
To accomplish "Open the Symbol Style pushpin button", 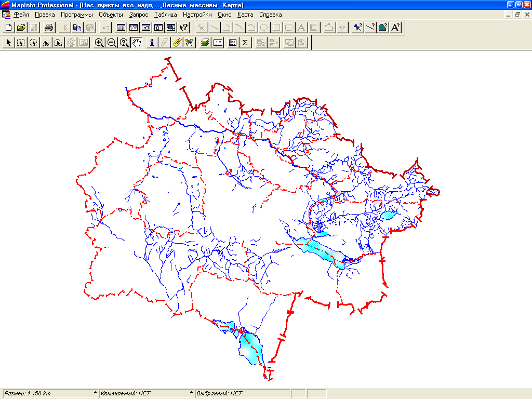I will click(x=357, y=28).
